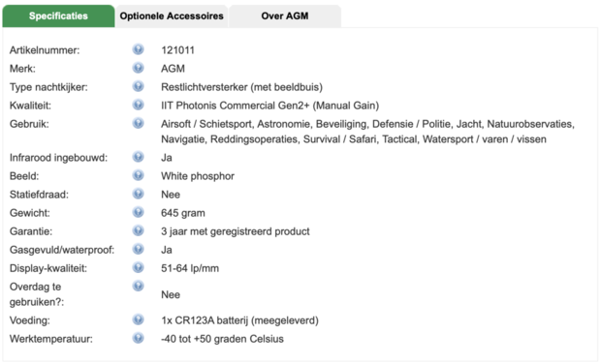
Task: Open the Statiefdraad info icon
Action: 138,194
